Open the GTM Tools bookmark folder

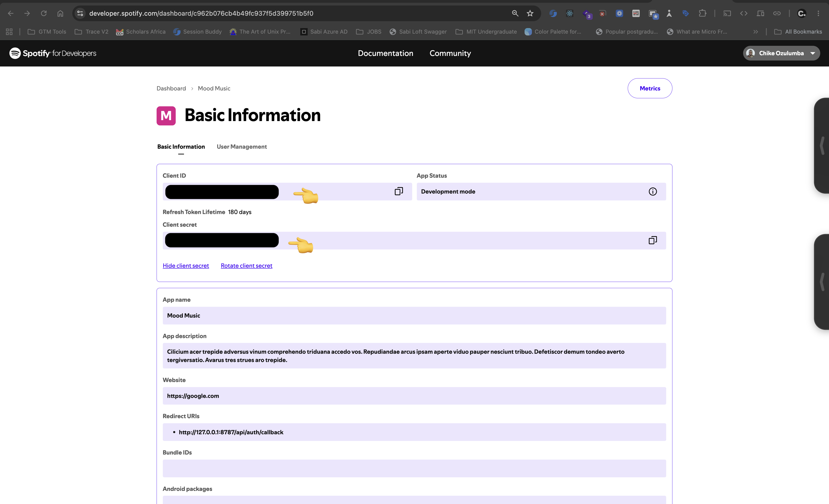47,32
